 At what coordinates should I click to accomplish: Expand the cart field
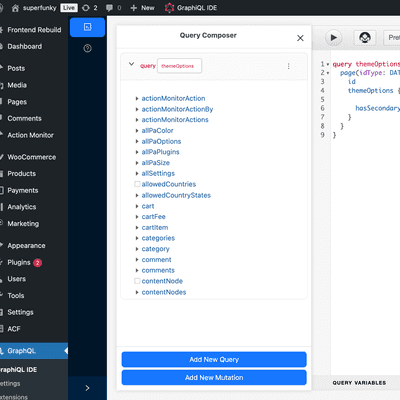[x=137, y=206]
